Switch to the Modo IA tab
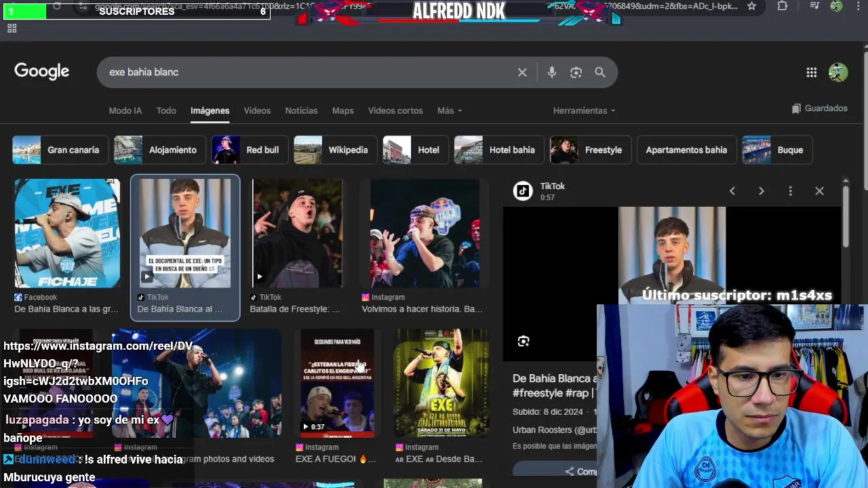868x488 pixels. [x=125, y=110]
